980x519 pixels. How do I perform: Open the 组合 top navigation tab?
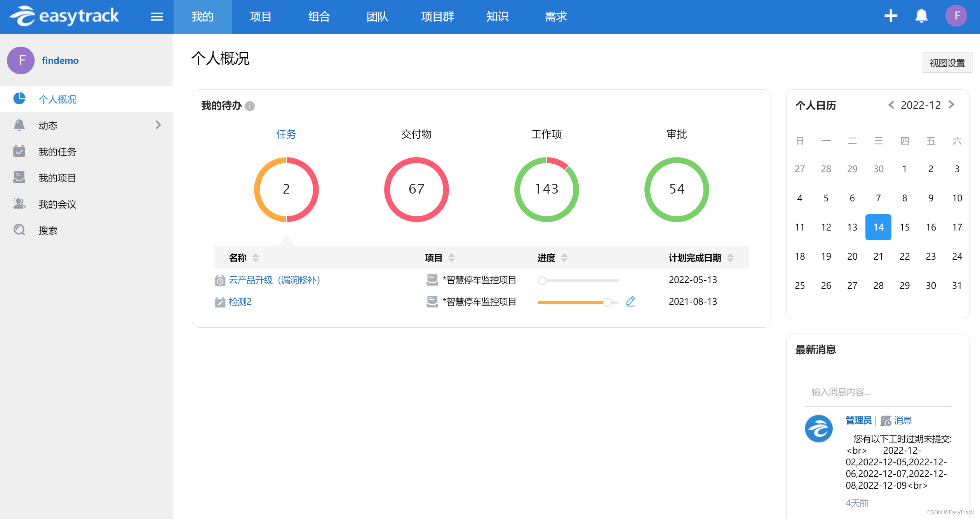click(x=319, y=17)
